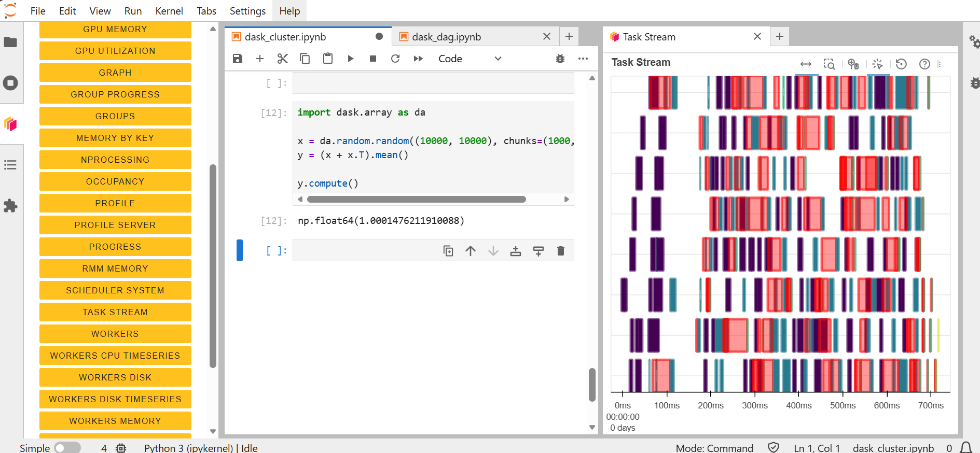Open the Settings menu
The height and width of the screenshot is (453, 980).
coord(247,11)
